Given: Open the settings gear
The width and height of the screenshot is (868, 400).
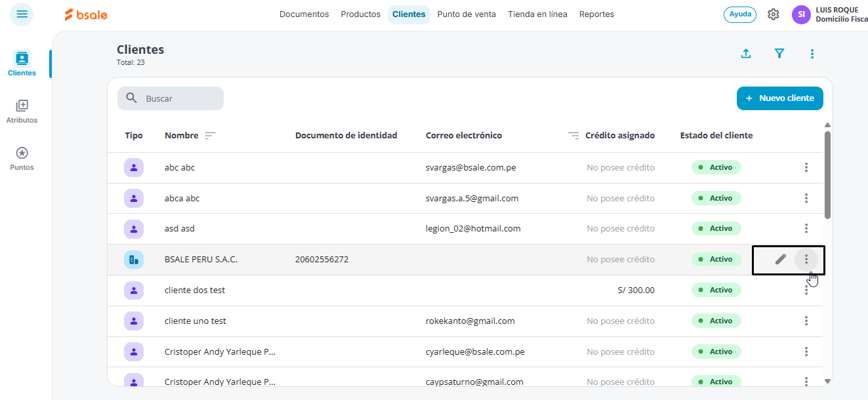Looking at the screenshot, I should (774, 14).
